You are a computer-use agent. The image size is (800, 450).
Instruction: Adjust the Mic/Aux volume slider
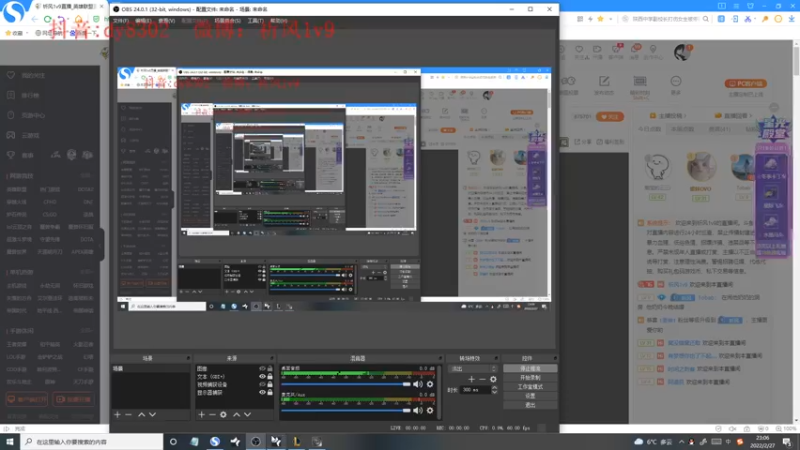[x=346, y=410]
